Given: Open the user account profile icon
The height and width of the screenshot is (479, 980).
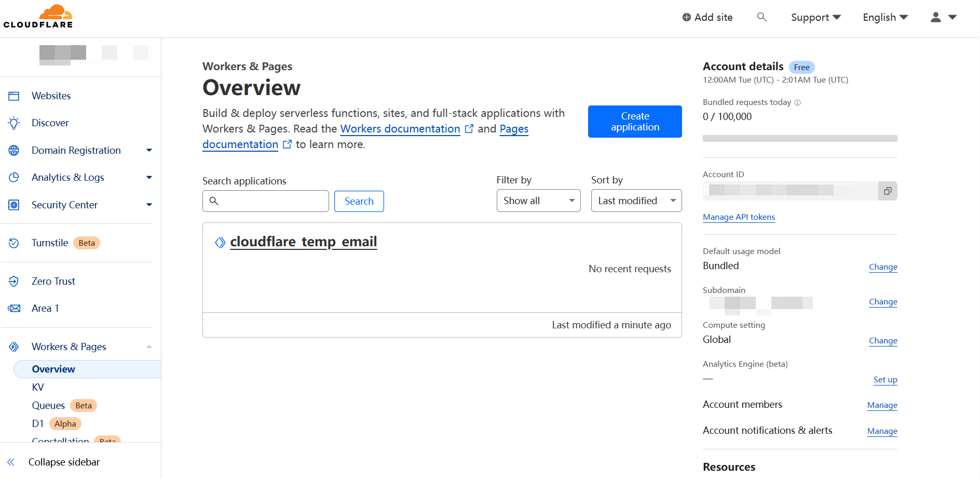Looking at the screenshot, I should click(x=935, y=17).
